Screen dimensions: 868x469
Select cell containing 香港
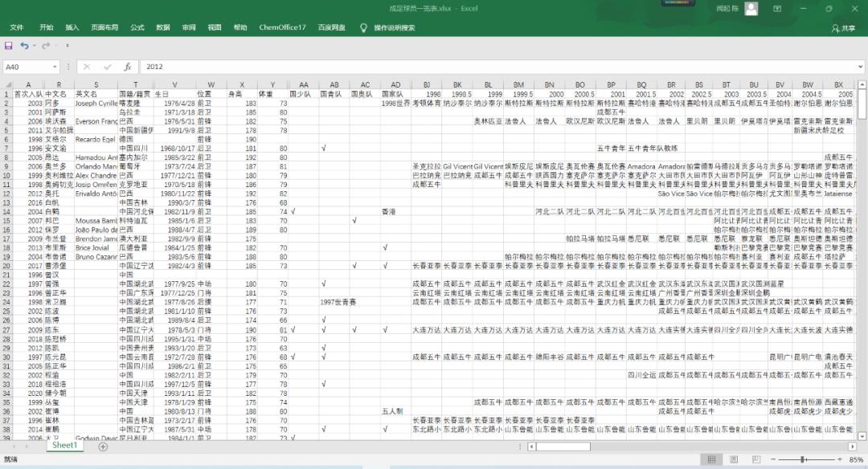coord(395,211)
